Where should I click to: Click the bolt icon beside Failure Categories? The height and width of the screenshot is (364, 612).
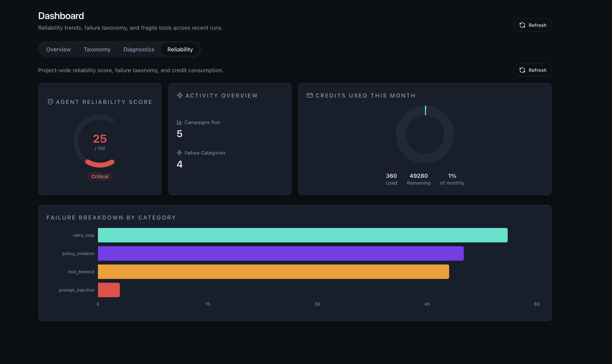tap(179, 153)
